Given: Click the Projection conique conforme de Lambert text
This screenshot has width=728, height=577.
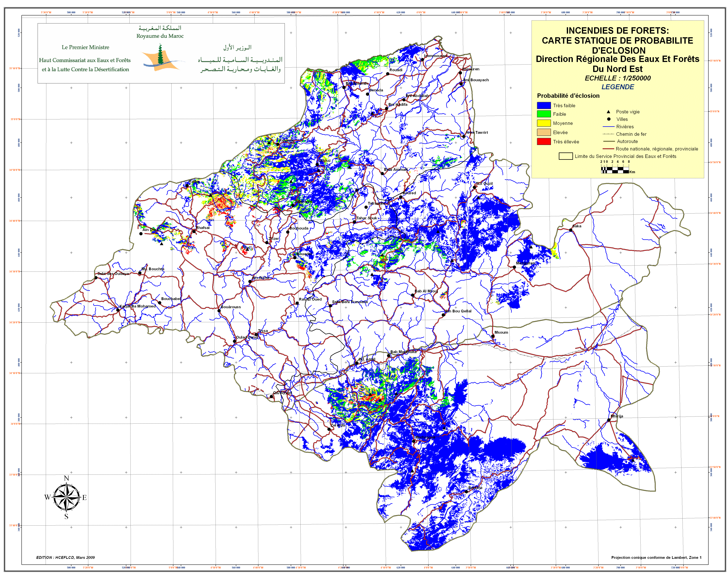Looking at the screenshot, I should (x=656, y=557).
